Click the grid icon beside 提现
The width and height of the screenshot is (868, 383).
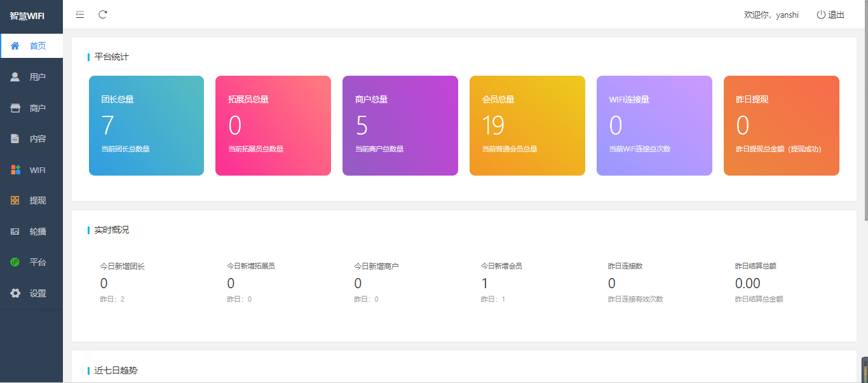click(15, 200)
